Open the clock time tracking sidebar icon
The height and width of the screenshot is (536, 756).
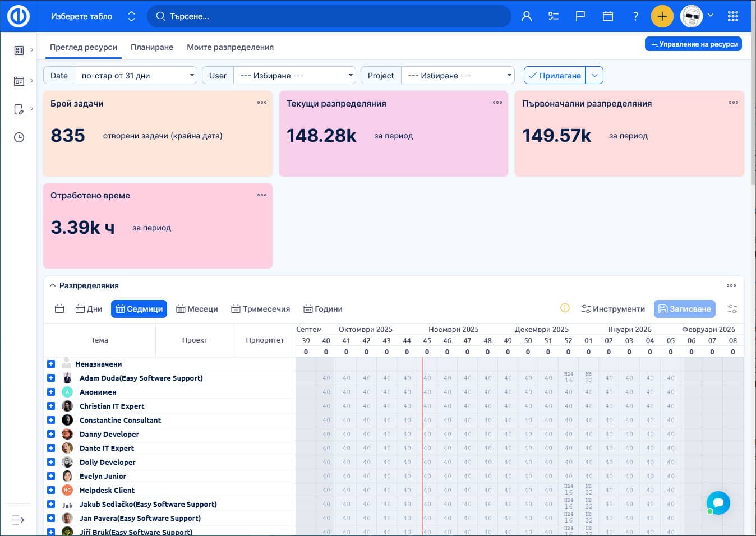point(19,137)
